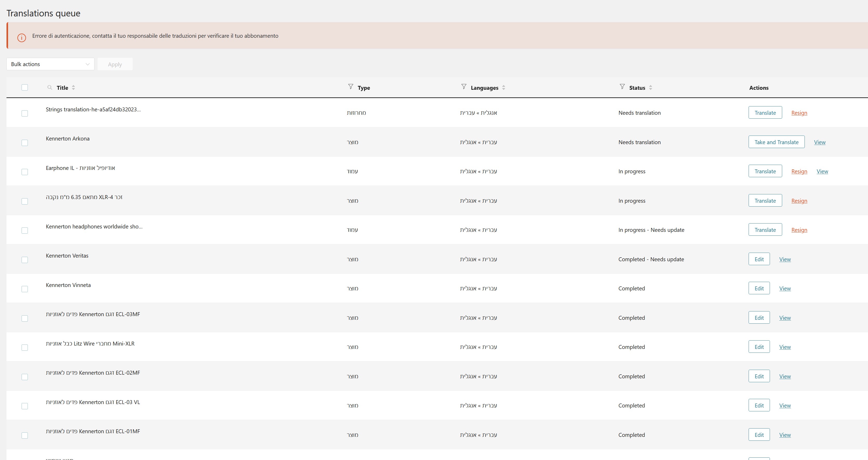Image resolution: width=868 pixels, height=460 pixels.
Task: Select the Kennerton Veritas row checkbox
Action: (x=25, y=260)
